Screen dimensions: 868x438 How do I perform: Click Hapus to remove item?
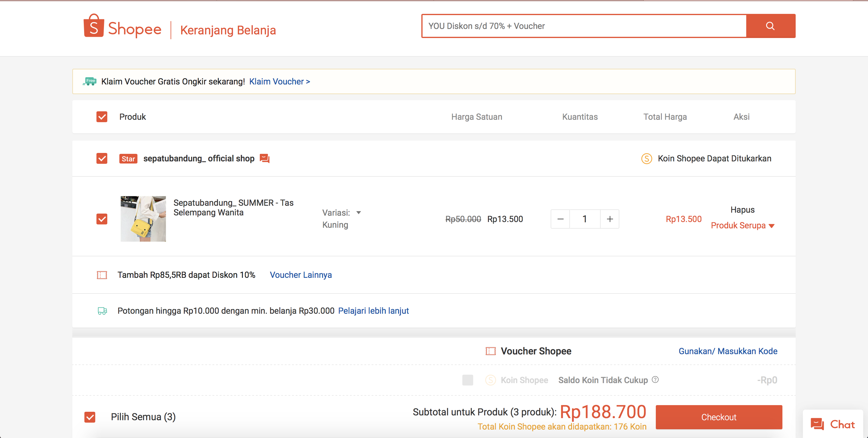742,210
